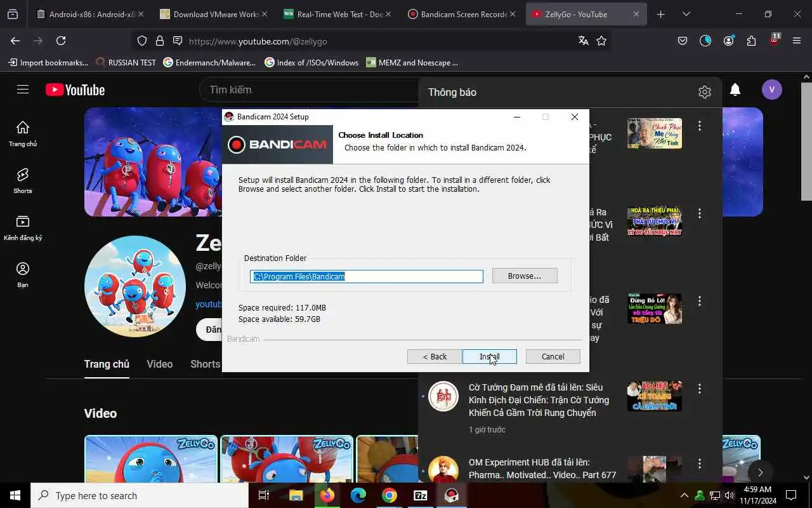The width and height of the screenshot is (812, 508).
Task: Open options for Hoá Ra Thiếu Phai notification
Action: pyautogui.click(x=700, y=213)
